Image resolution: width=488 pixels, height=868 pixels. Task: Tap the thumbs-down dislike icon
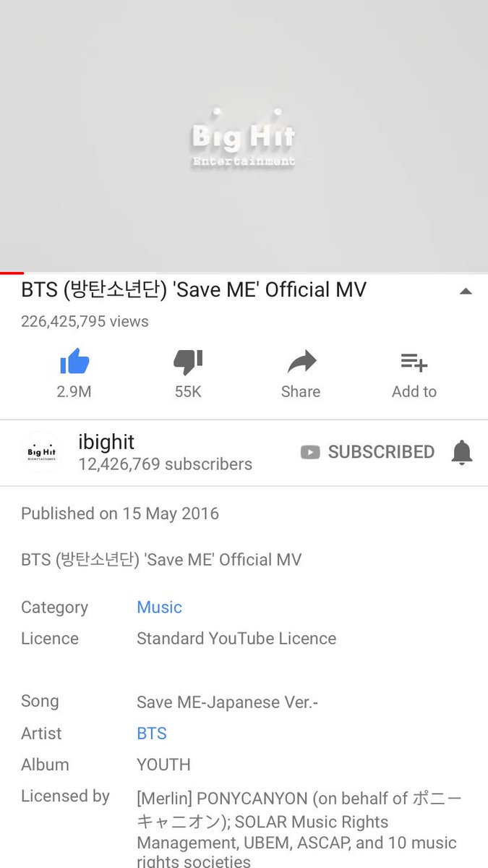(x=188, y=362)
